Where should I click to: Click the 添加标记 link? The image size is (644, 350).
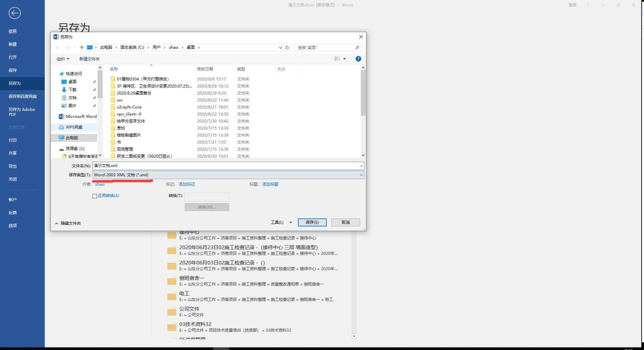pos(187,184)
